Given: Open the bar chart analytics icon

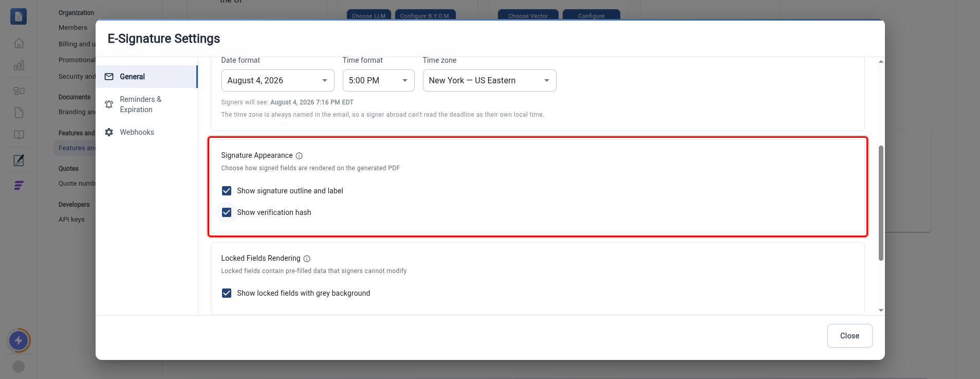Looking at the screenshot, I should [19, 65].
